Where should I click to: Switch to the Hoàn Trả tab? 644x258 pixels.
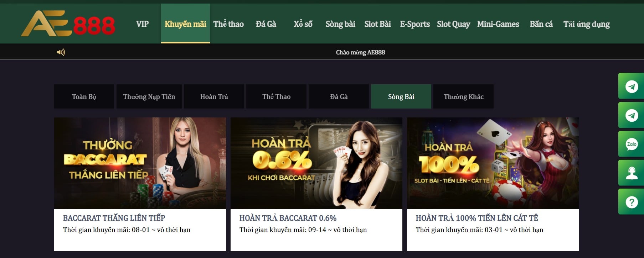pyautogui.click(x=214, y=96)
